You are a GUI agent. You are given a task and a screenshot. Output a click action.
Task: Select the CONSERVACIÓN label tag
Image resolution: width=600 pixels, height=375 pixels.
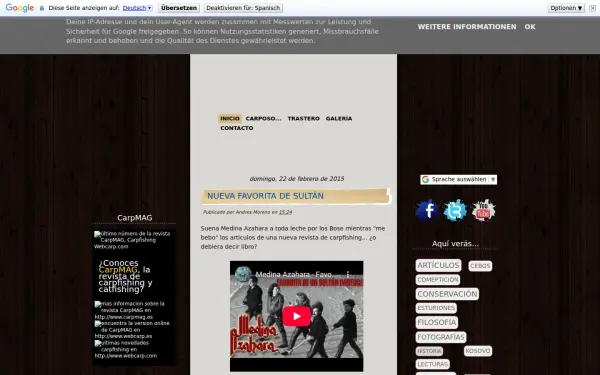(447, 294)
